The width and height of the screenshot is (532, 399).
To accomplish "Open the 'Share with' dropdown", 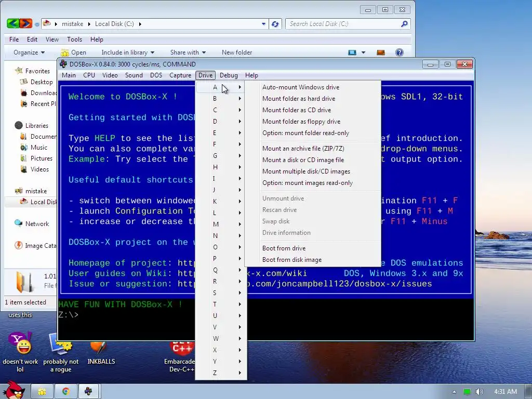I will (x=188, y=52).
